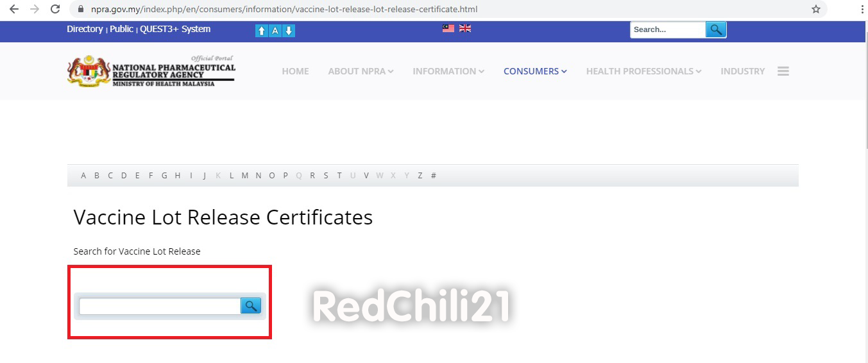Viewport: 868px width, 363px height.
Task: Open the Industry menu item
Action: [742, 71]
